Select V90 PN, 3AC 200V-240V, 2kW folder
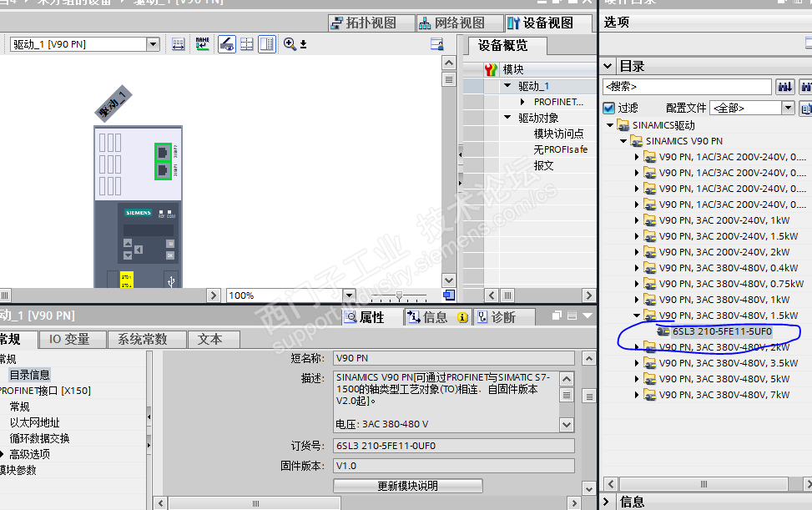 pyautogui.click(x=724, y=252)
